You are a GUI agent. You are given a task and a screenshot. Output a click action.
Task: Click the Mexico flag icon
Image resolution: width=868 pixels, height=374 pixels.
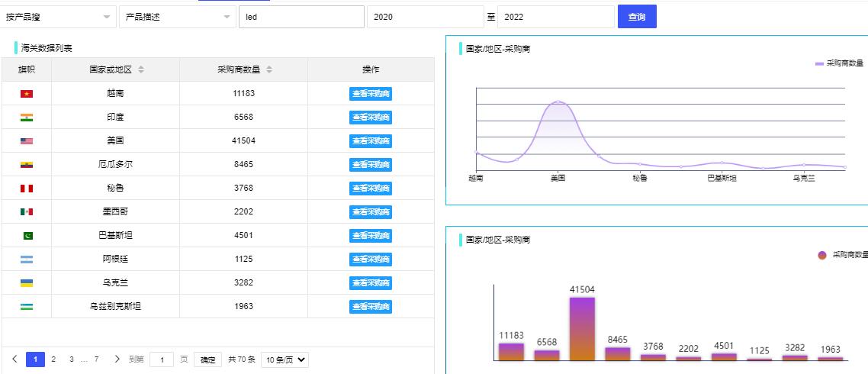click(27, 211)
